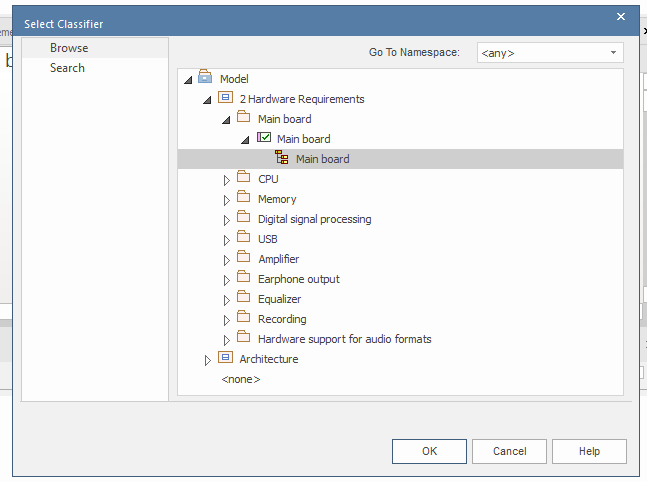Open the Go To Namespace dropdown

point(550,53)
